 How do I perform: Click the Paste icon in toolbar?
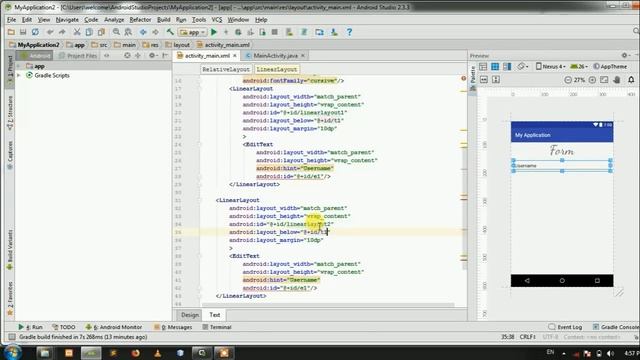point(101,32)
